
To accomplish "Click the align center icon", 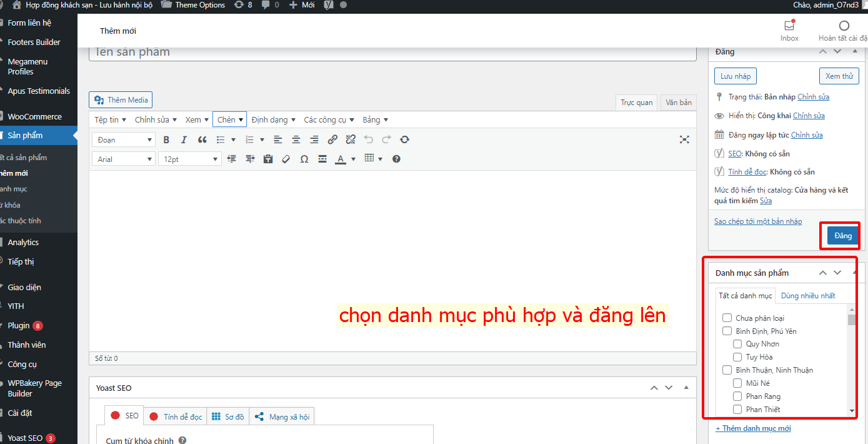I will pos(296,139).
